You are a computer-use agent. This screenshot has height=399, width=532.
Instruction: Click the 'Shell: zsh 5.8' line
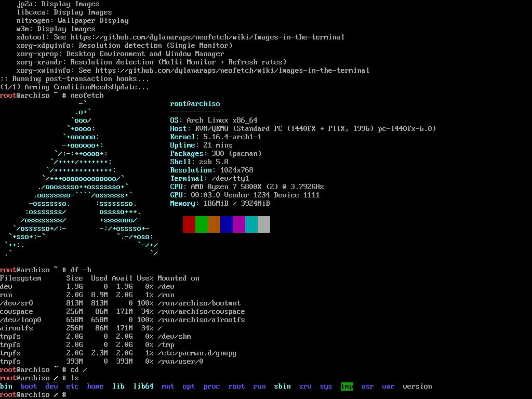tap(199, 162)
